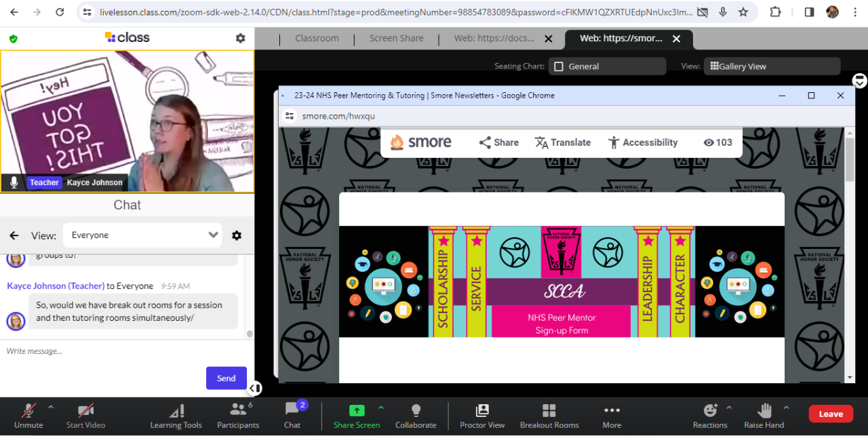This screenshot has height=436, width=868.
Task: Click the microphone permission icon in the address bar
Action: point(723,12)
